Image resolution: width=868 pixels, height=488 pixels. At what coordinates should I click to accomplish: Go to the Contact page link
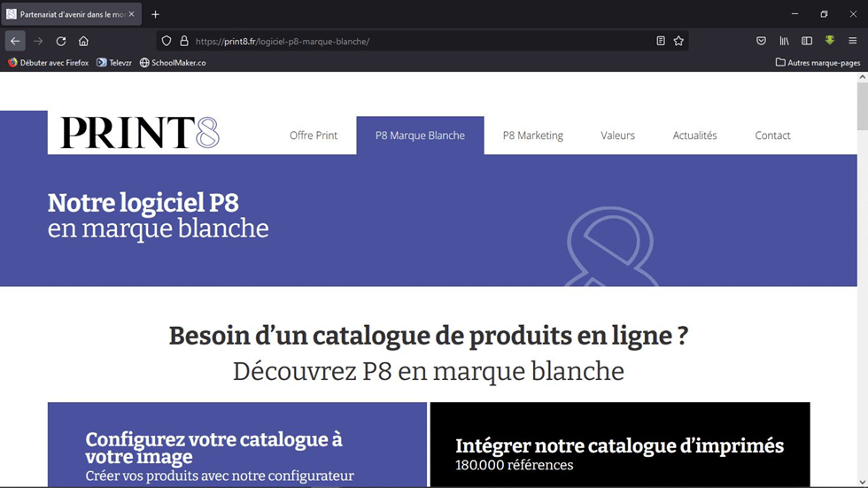point(772,136)
